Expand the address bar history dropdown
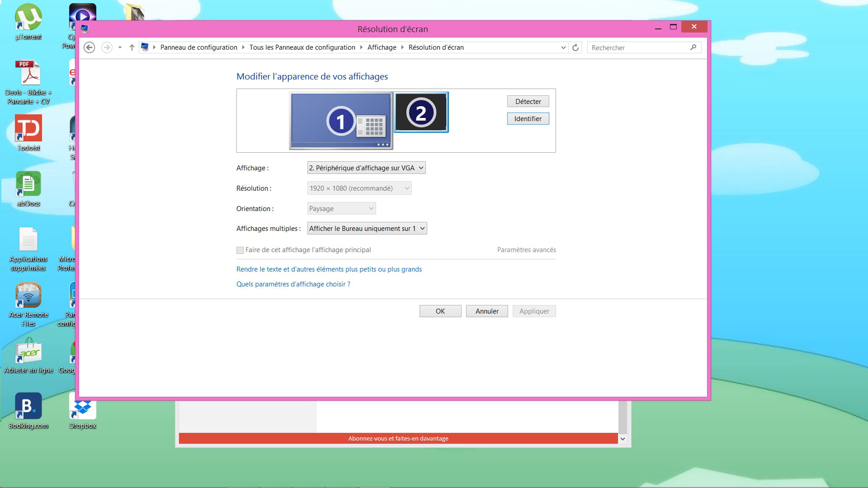Viewport: 868px width, 488px height. coord(563,47)
